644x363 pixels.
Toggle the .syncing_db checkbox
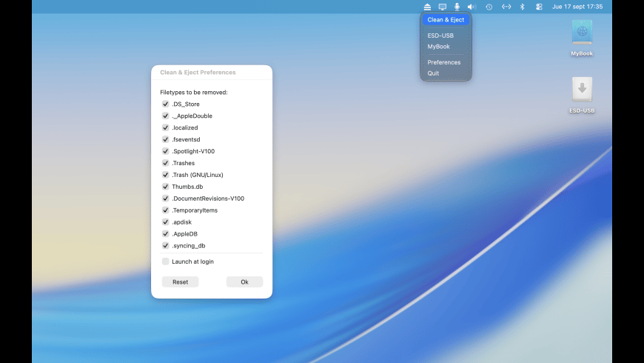click(166, 245)
